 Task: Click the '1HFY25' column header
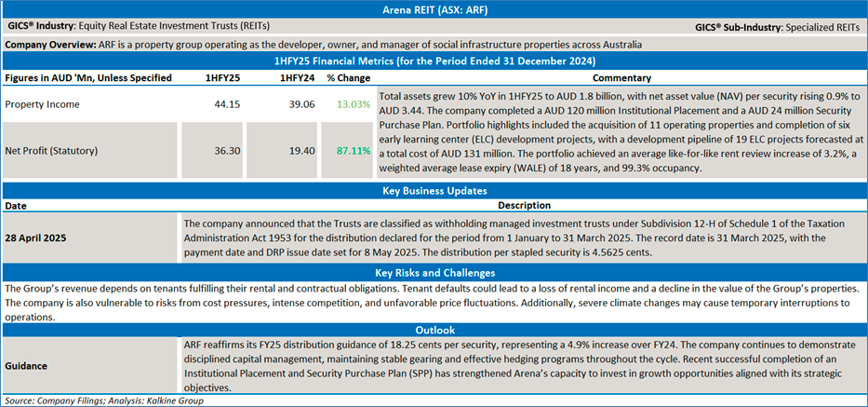tap(222, 78)
